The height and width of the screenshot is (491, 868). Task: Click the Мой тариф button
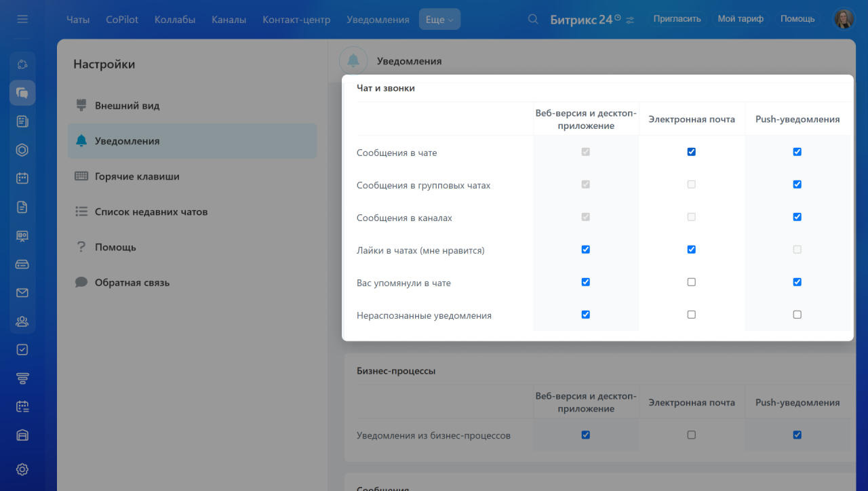741,19
